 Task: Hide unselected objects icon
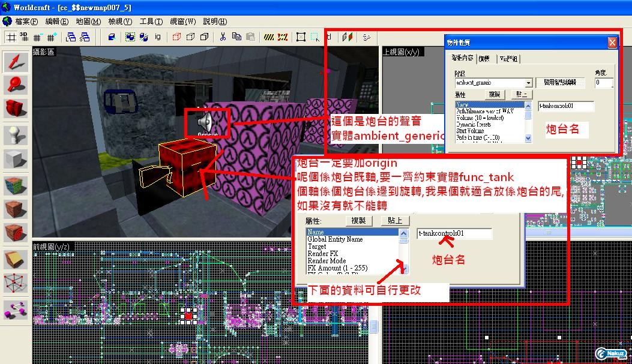click(x=191, y=37)
